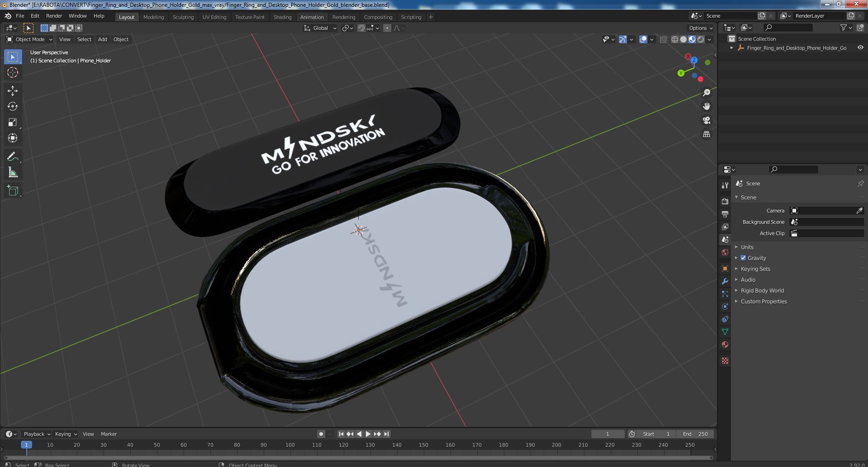The image size is (868, 467).
Task: Toggle viewport overlays button
Action: (643, 39)
